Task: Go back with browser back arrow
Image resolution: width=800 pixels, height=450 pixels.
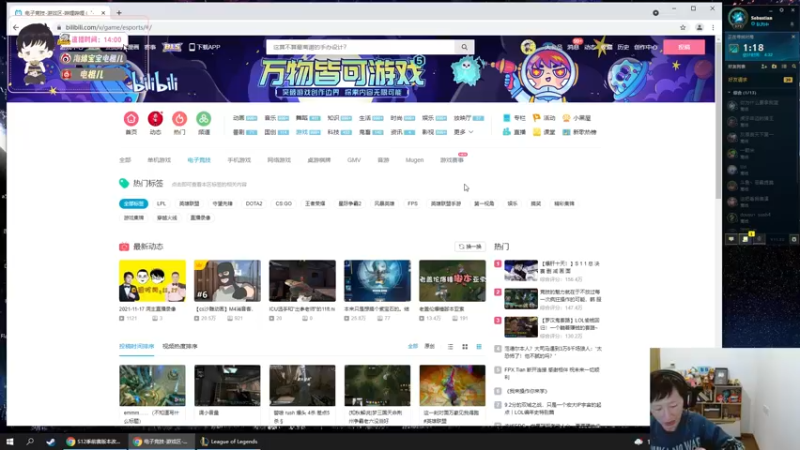Action: (x=16, y=28)
